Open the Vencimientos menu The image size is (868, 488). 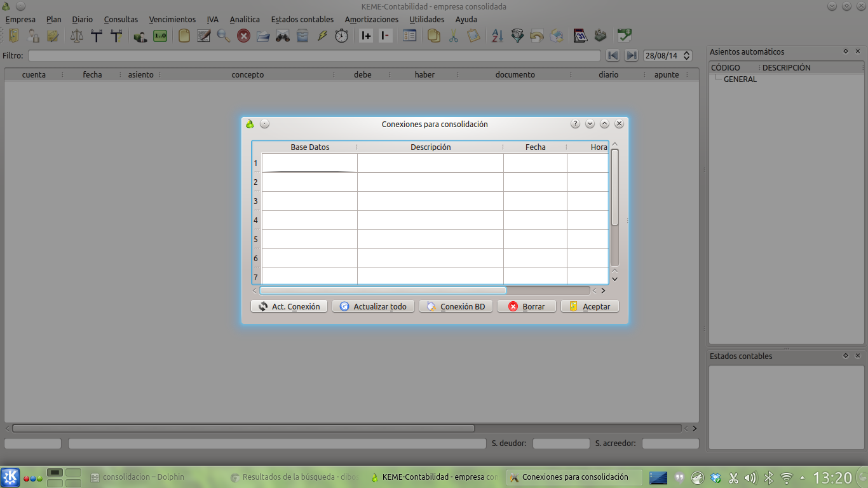tap(172, 19)
